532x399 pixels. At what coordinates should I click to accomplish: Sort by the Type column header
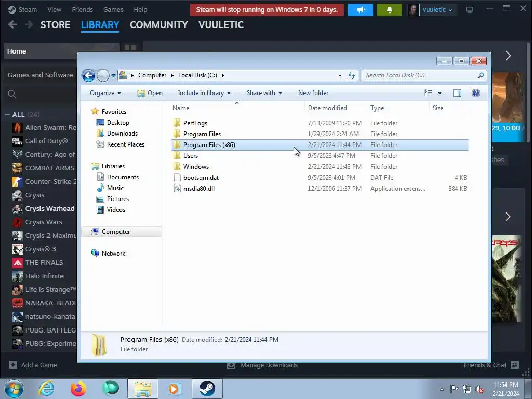tap(398, 108)
